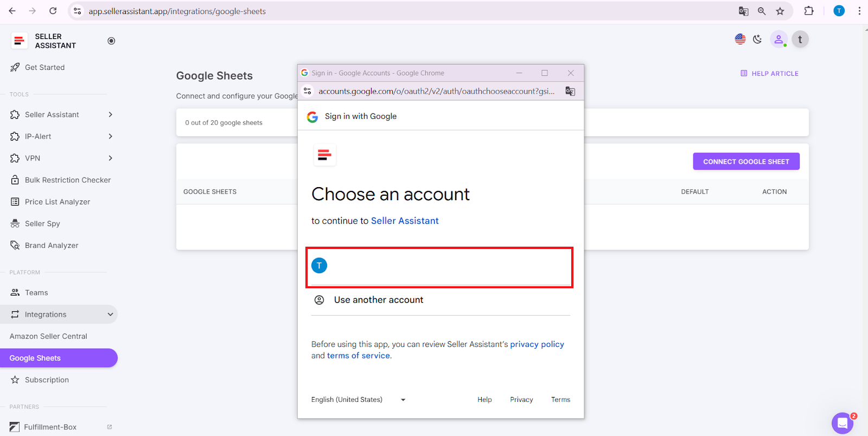The width and height of the screenshot is (868, 436).
Task: Click the Google logo in sign-in header
Action: point(312,117)
